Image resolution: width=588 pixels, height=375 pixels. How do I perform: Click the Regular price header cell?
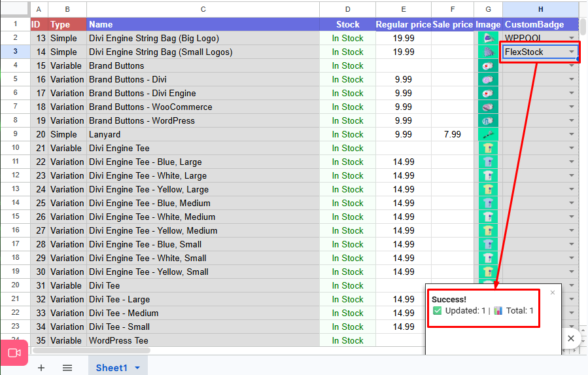(404, 24)
